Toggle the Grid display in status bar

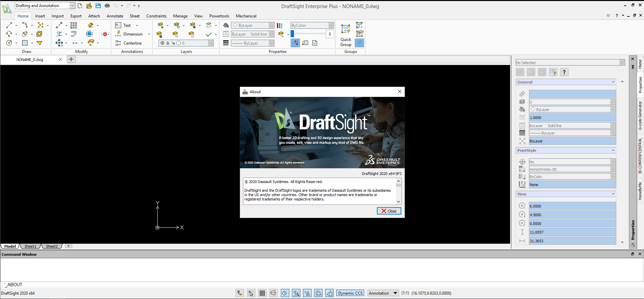(262, 293)
